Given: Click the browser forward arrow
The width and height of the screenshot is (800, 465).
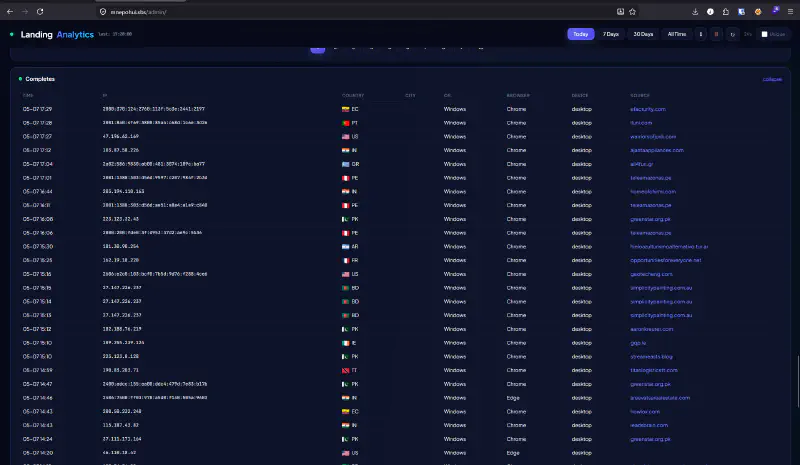Looking at the screenshot, I should click(x=24, y=12).
